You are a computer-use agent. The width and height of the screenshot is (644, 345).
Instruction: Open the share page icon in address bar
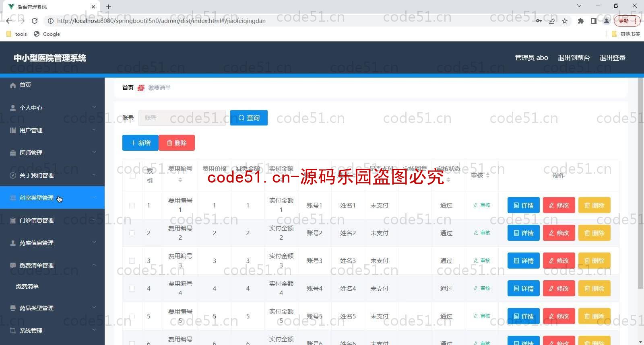(552, 21)
